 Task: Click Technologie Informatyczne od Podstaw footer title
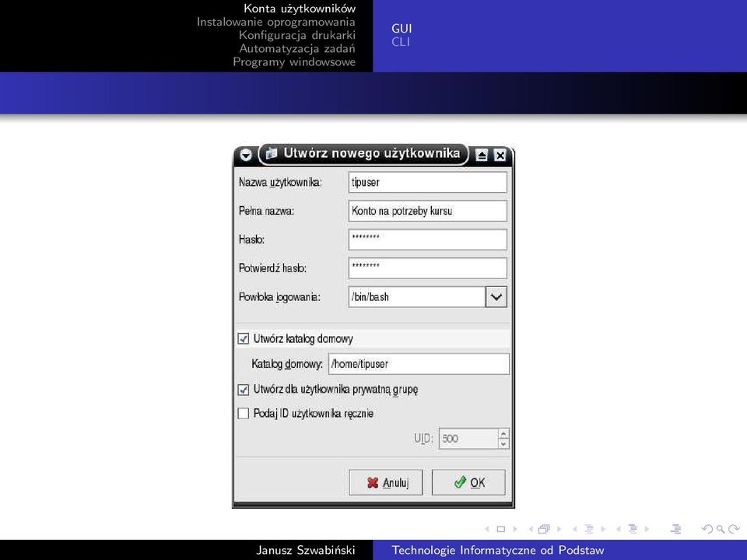(498, 550)
